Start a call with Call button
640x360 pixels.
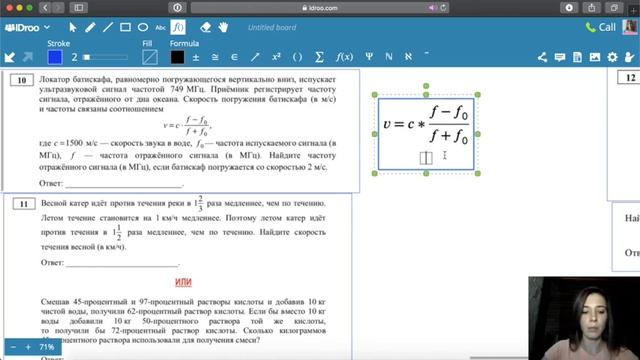point(600,27)
